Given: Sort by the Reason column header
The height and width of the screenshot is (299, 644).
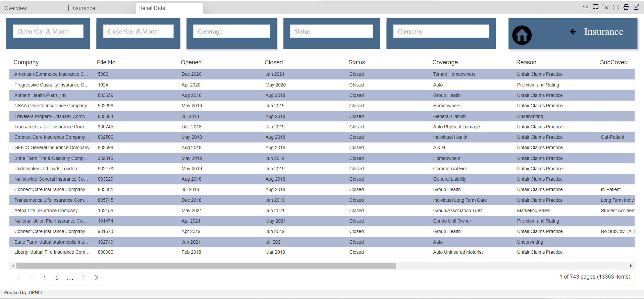Looking at the screenshot, I should [x=526, y=62].
